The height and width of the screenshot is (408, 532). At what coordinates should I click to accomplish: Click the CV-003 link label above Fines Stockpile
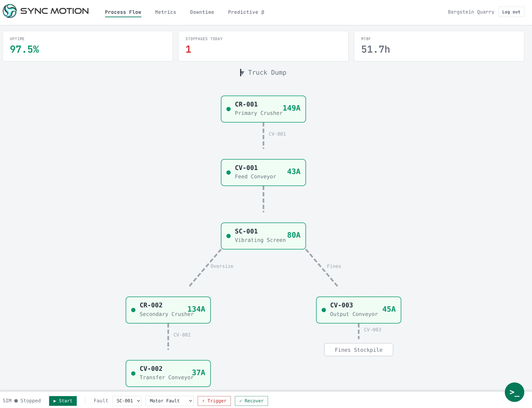[372, 330]
